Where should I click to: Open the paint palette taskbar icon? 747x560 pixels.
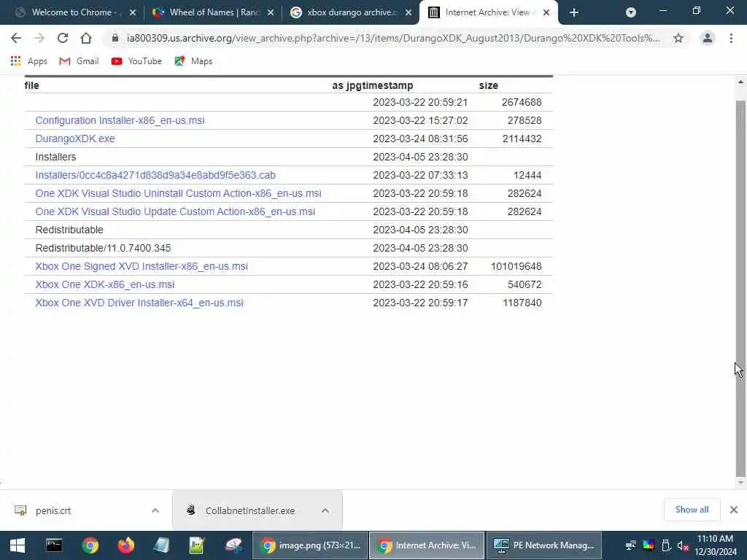point(233,545)
